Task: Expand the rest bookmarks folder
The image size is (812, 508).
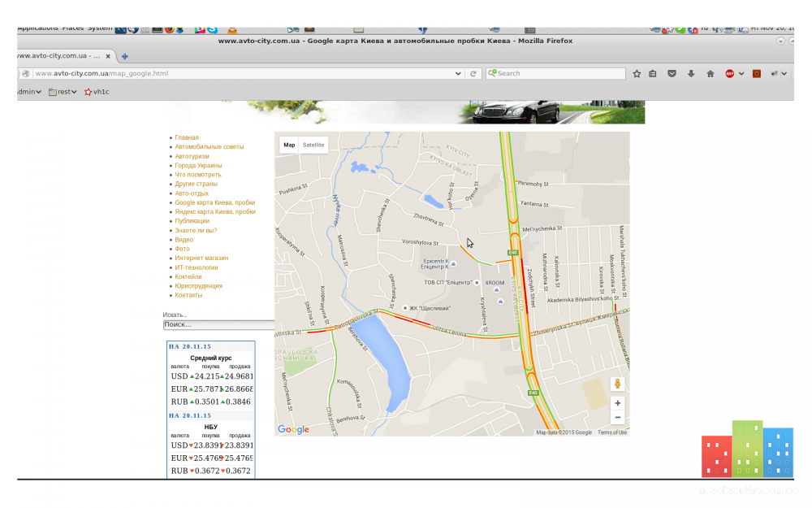Action: [63, 92]
